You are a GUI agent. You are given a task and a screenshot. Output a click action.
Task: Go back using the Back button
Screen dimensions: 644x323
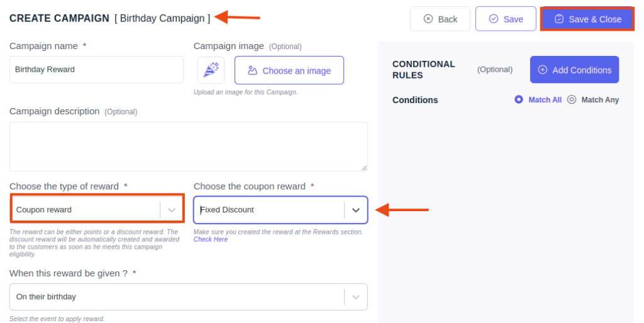440,19
